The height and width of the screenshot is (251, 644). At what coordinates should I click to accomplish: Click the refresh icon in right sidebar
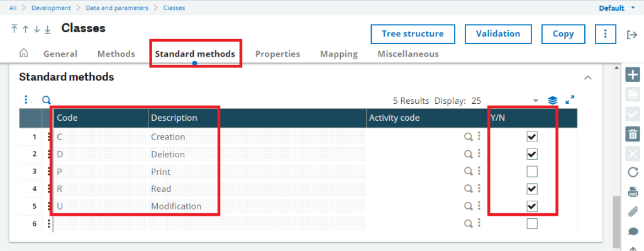click(x=633, y=172)
